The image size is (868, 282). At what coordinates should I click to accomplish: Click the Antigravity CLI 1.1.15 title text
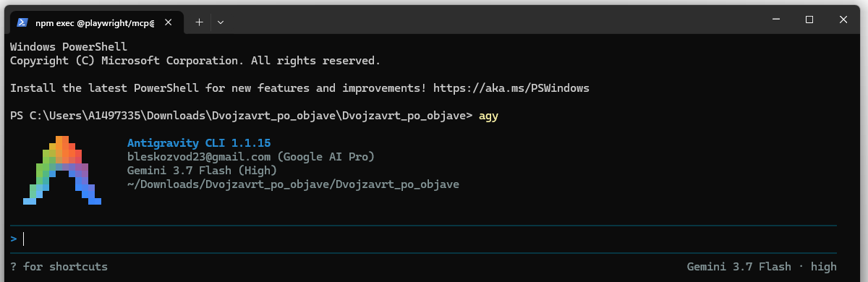199,143
